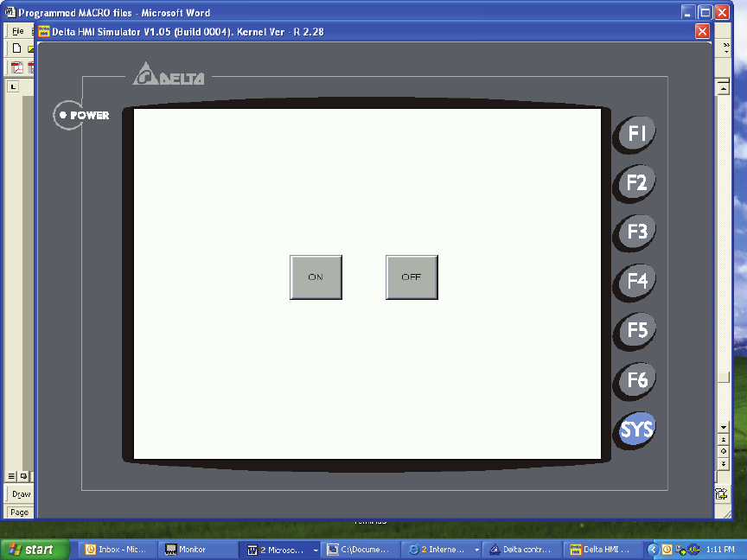Expand grouped Internet Explorer taskbar dropdown
This screenshot has height=560, width=747.
(476, 550)
